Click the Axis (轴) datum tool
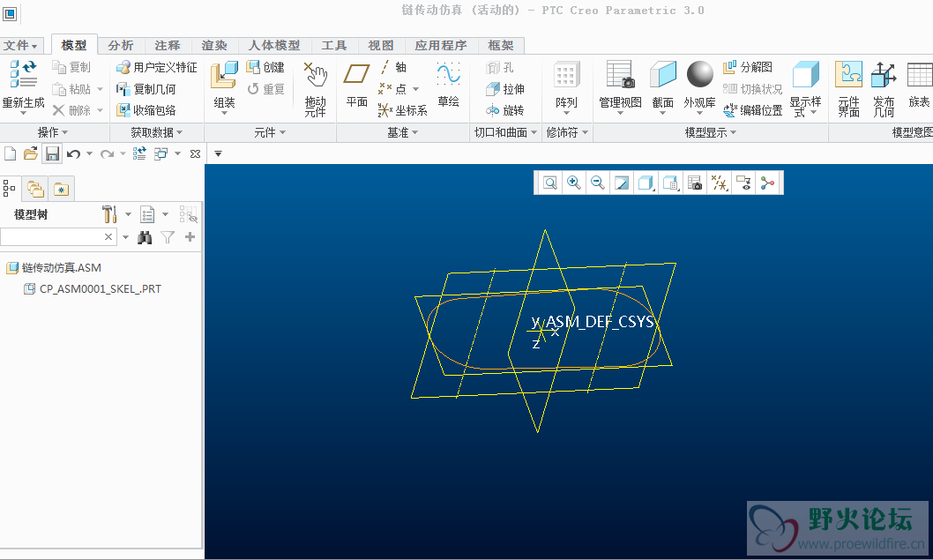Image resolution: width=933 pixels, height=560 pixels. [392, 67]
